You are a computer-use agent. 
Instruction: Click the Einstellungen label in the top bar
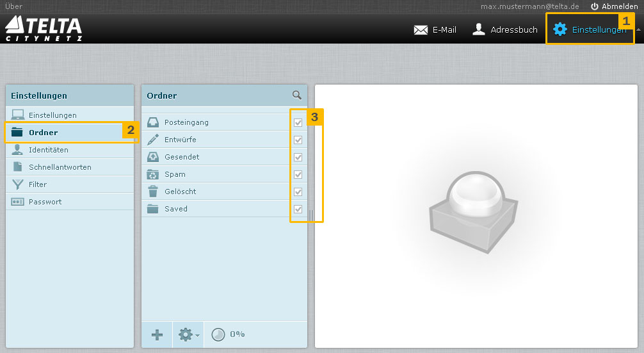tap(599, 29)
